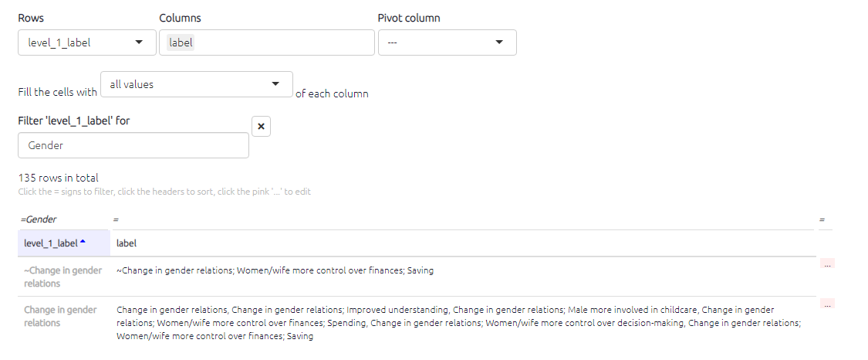Click the 'Pivot column' field label
Viewport: 868px width, 360px height.
coord(409,18)
